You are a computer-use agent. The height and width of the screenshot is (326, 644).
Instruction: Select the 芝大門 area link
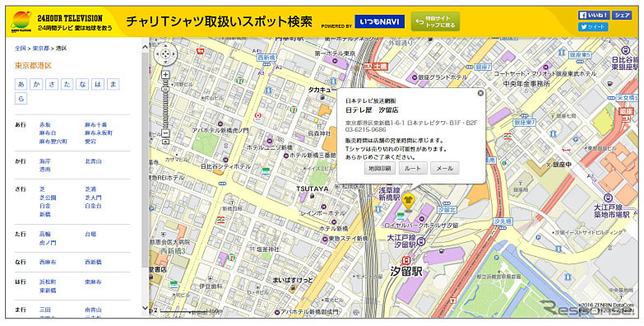click(93, 198)
